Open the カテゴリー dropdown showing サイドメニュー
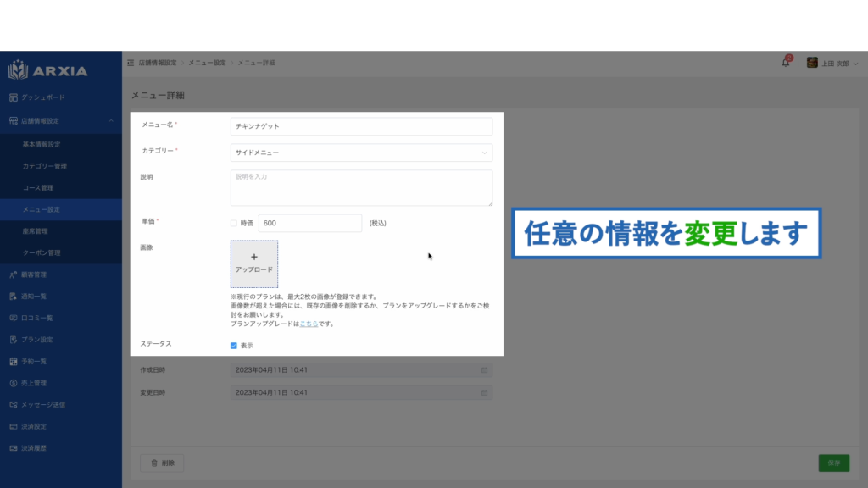 (361, 152)
